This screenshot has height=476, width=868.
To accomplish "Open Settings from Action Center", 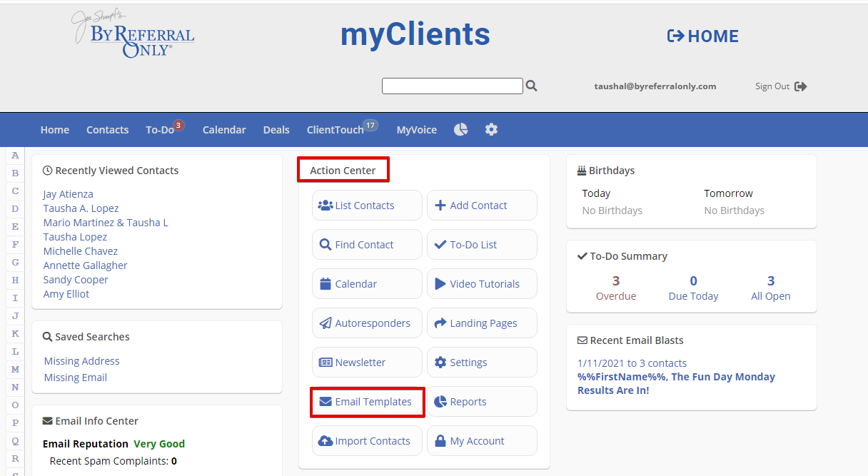I will pyautogui.click(x=482, y=363).
